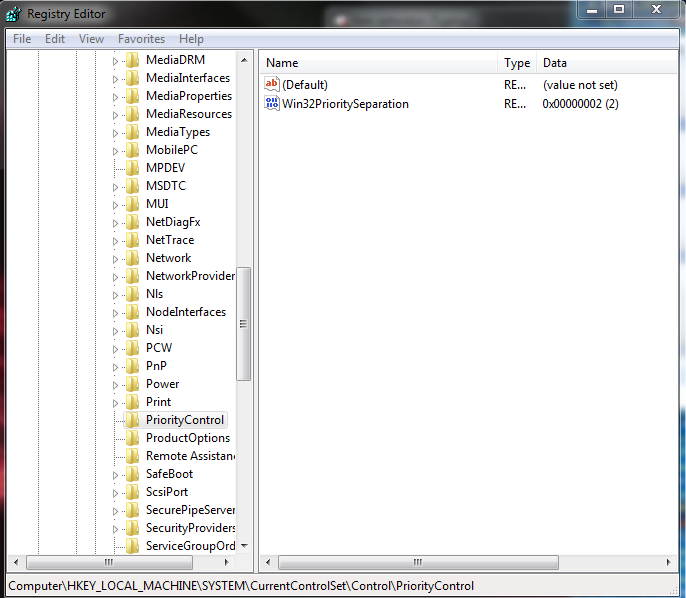Screen dimensions: 686x598
Task: Click the NetTrace folder icon
Action: (x=132, y=240)
